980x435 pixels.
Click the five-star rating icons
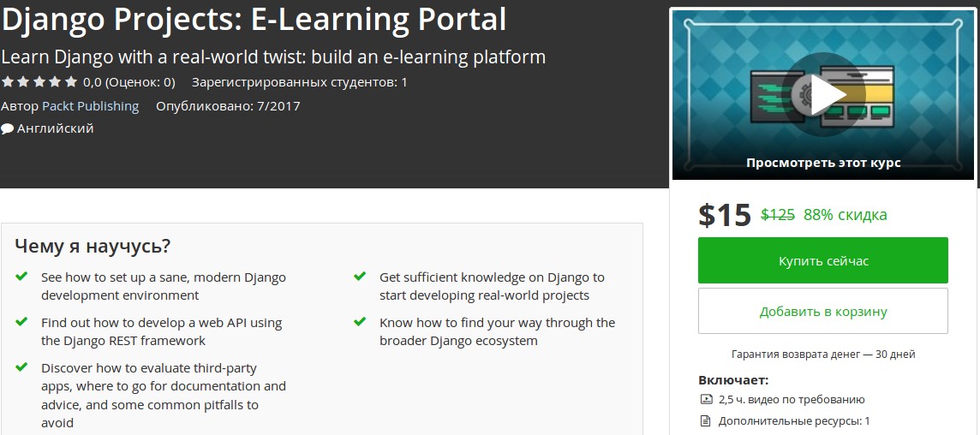click(39, 83)
